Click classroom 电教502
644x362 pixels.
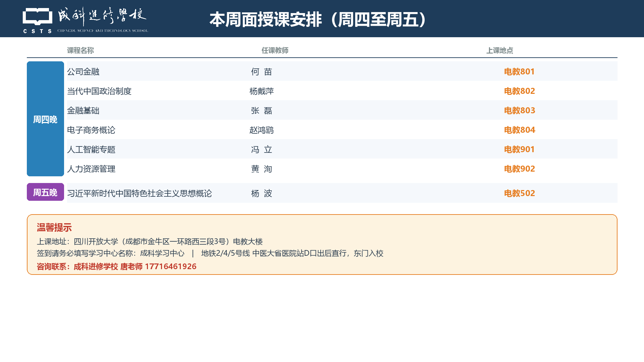[519, 193]
